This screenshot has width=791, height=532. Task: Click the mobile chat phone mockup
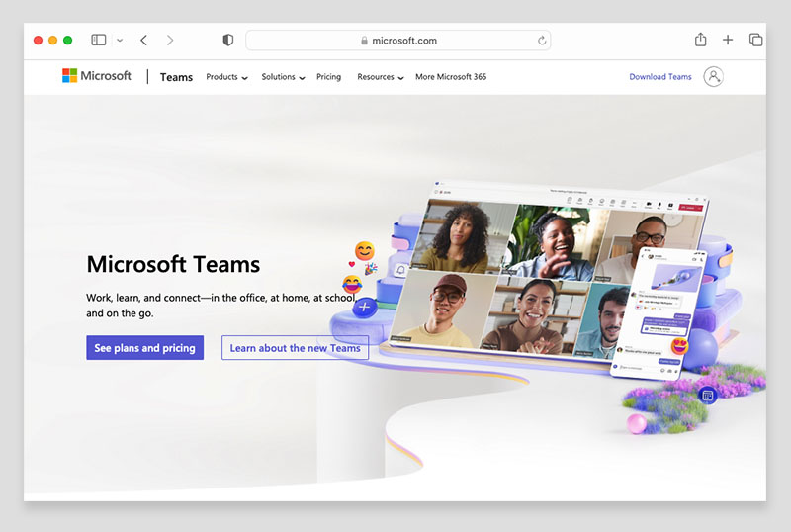point(659,312)
